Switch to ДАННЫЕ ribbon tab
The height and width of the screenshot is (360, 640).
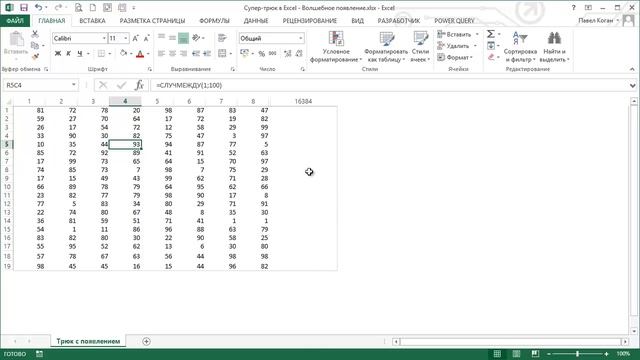pyautogui.click(x=256, y=20)
